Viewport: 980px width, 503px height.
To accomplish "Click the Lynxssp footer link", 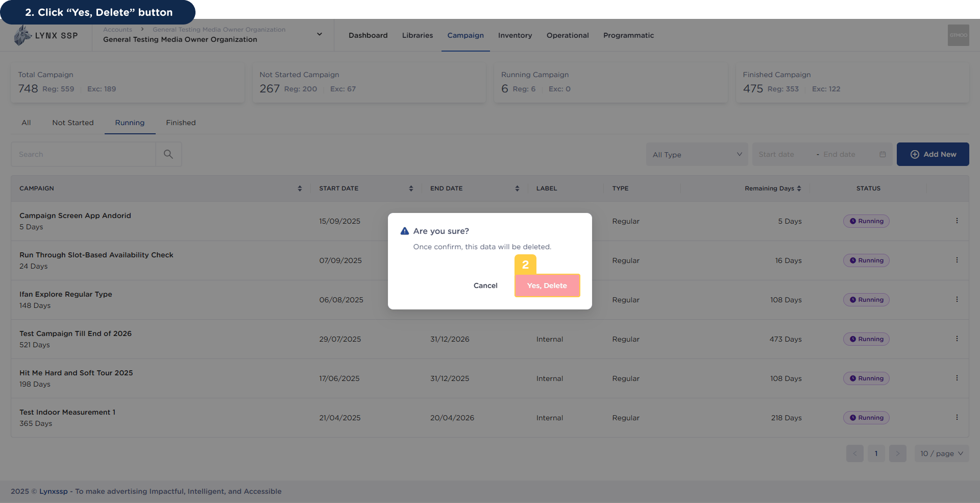I will 54,491.
